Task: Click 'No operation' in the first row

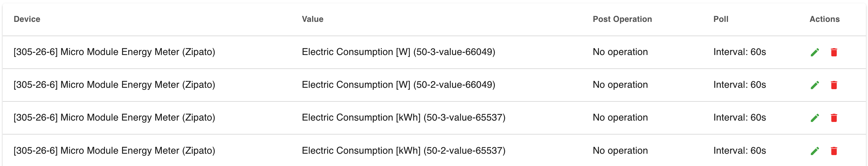Action: coord(620,52)
